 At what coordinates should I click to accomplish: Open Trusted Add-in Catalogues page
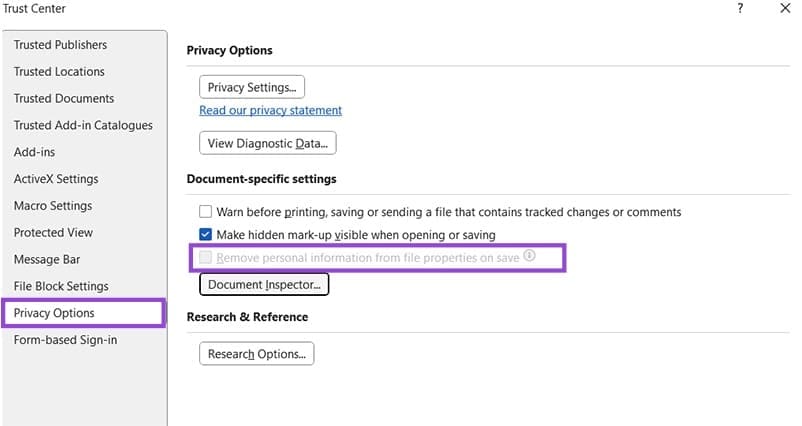[x=83, y=126]
